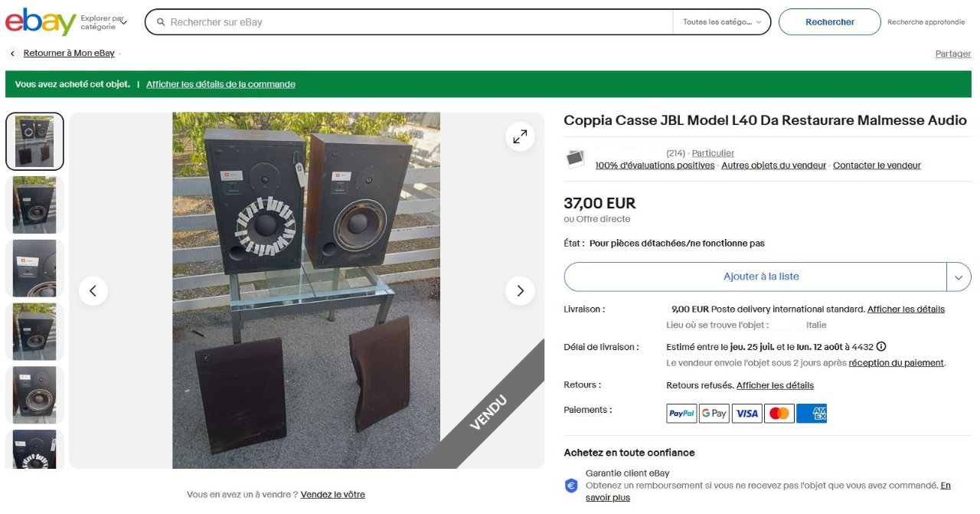
Task: Click Ajouter à la liste button
Action: point(756,277)
